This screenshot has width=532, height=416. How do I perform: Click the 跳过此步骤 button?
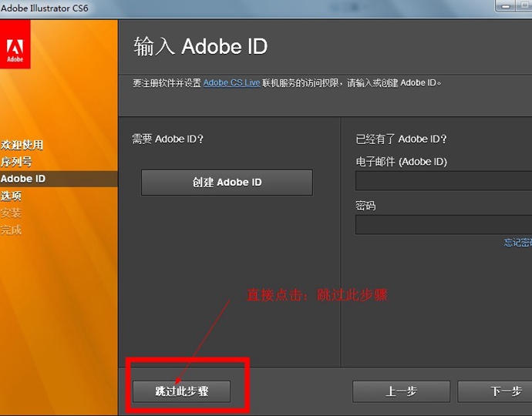181,391
